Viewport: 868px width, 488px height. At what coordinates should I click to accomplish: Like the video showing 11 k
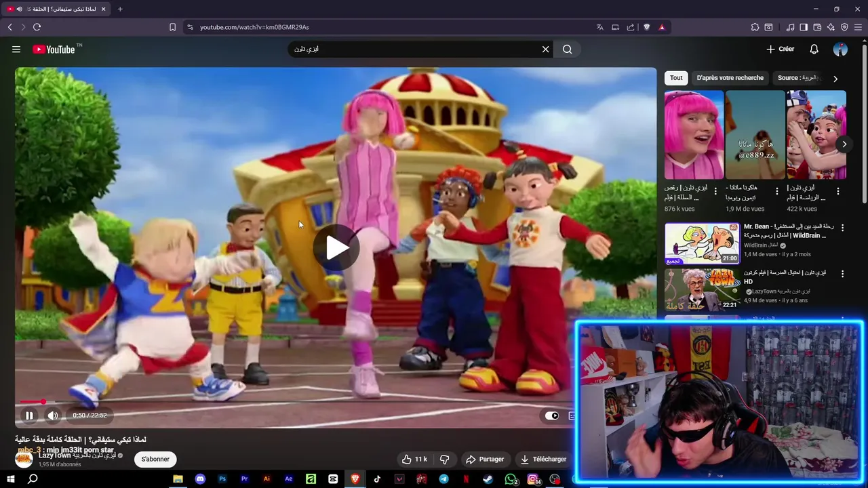pyautogui.click(x=414, y=460)
